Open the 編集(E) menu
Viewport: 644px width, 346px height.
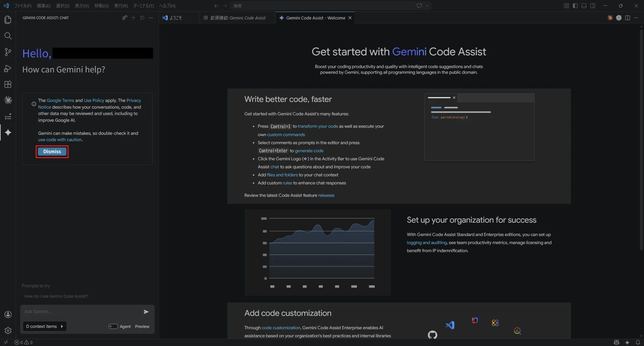(x=43, y=6)
